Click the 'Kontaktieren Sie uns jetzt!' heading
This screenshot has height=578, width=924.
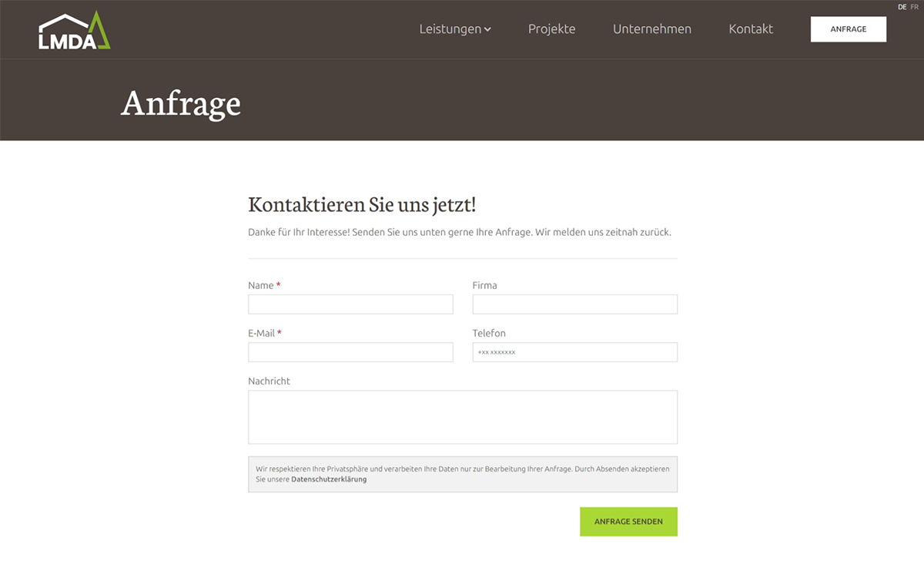[362, 205]
